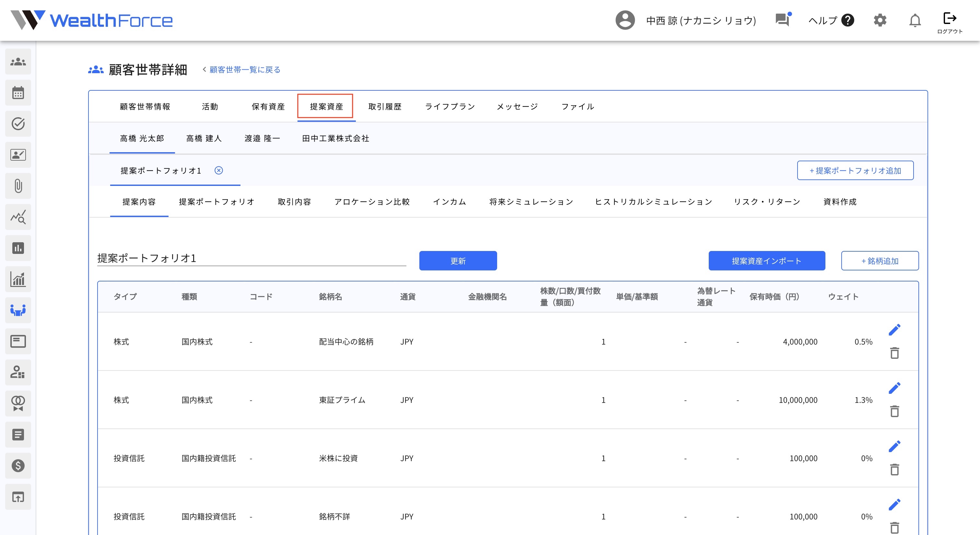Open the calendar sidebar icon
The image size is (980, 535).
pyautogui.click(x=18, y=93)
